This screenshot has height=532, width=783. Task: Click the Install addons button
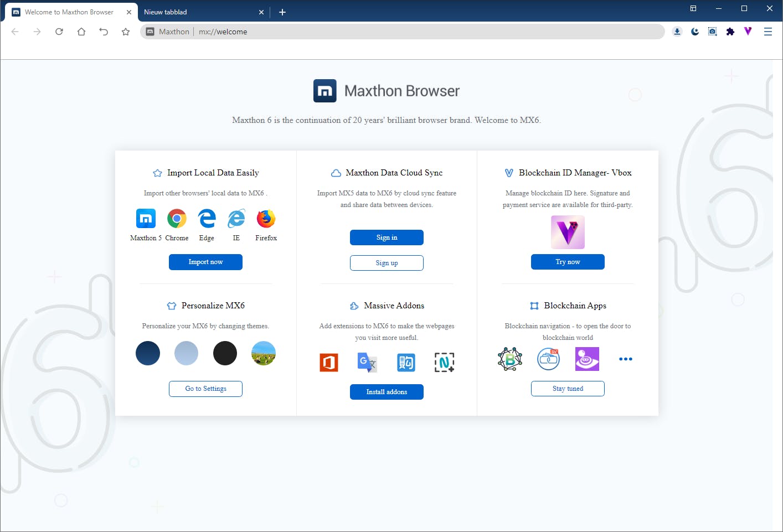pyautogui.click(x=387, y=392)
